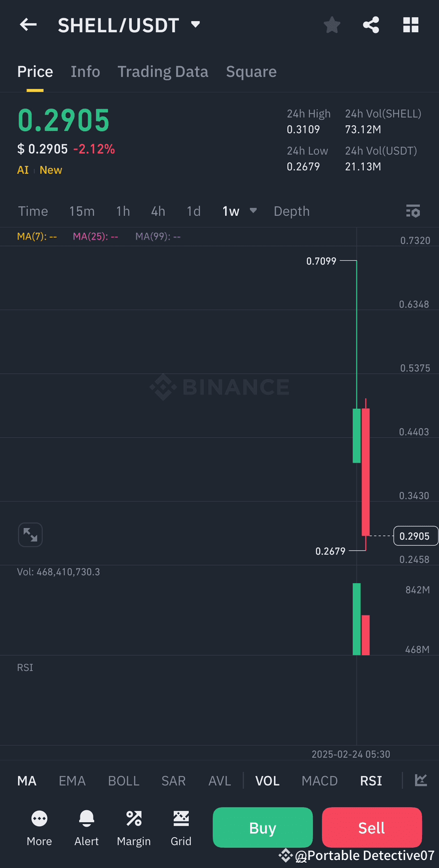Expand the 1w interval dropdown

[253, 211]
